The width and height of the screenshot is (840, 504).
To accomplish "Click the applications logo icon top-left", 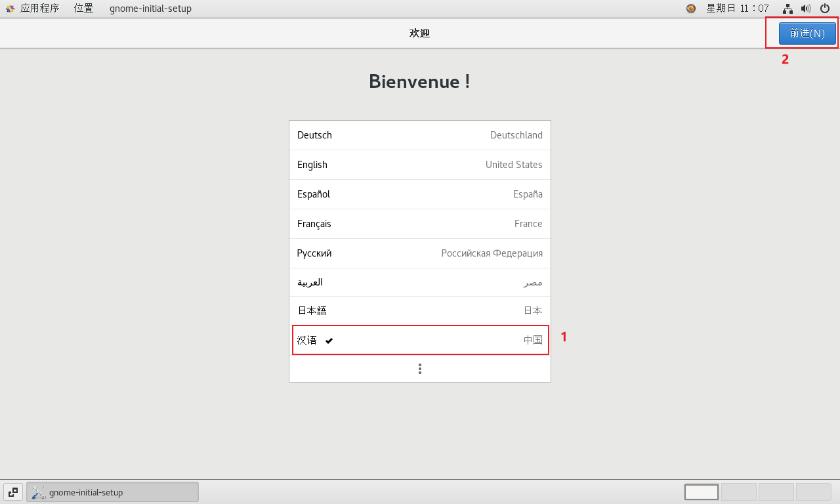I will [10, 9].
